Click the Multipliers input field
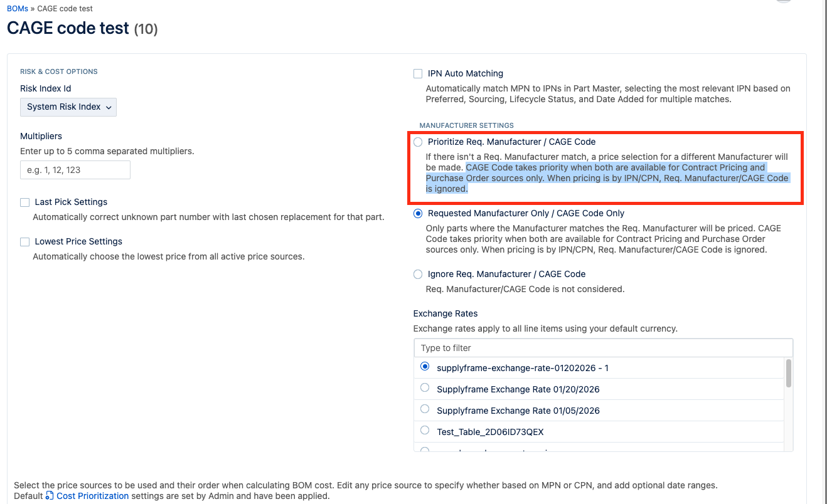This screenshot has width=827, height=504. click(x=75, y=170)
